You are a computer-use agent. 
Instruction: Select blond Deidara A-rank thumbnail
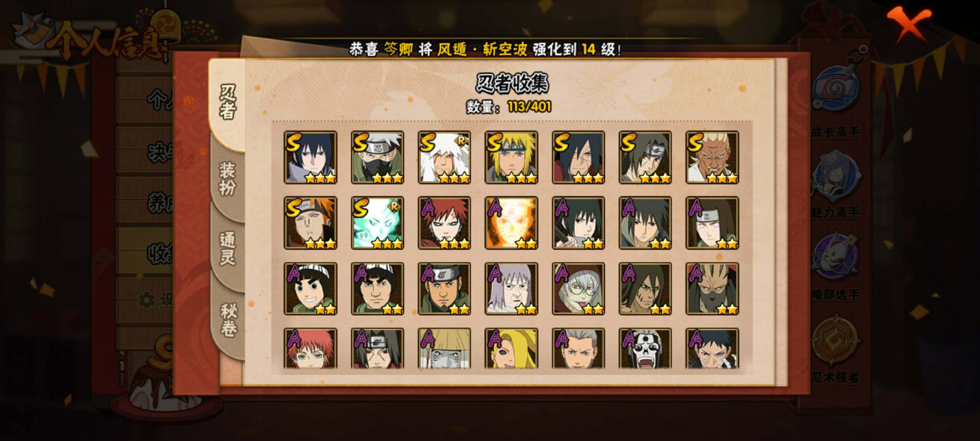point(511,349)
